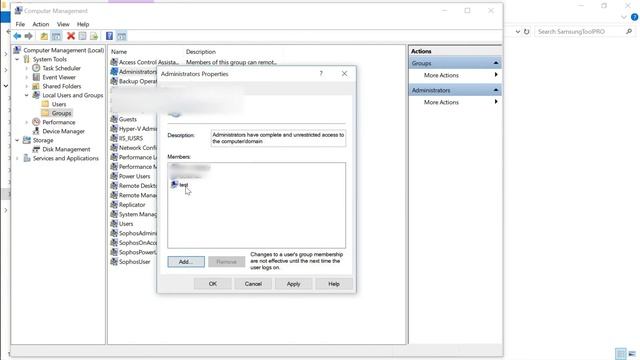640x360 pixels.
Task: Click OK in Administrators Properties
Action: coord(213,284)
